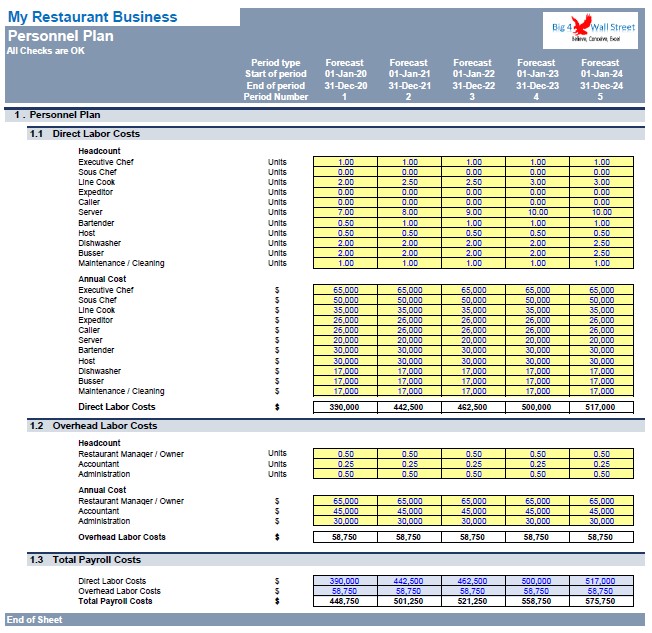
Task: Click Dishwasher headcount cell for 2024
Action: [602, 243]
